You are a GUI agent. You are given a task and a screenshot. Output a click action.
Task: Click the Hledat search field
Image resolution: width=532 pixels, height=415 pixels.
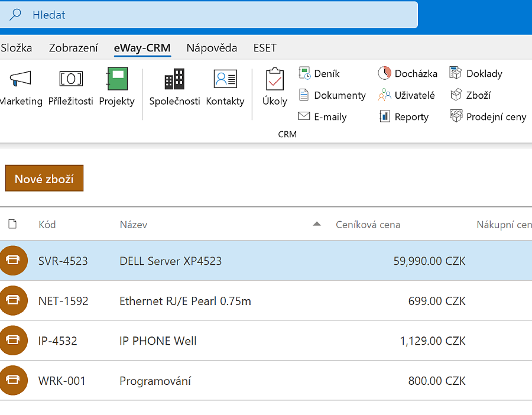(x=208, y=15)
